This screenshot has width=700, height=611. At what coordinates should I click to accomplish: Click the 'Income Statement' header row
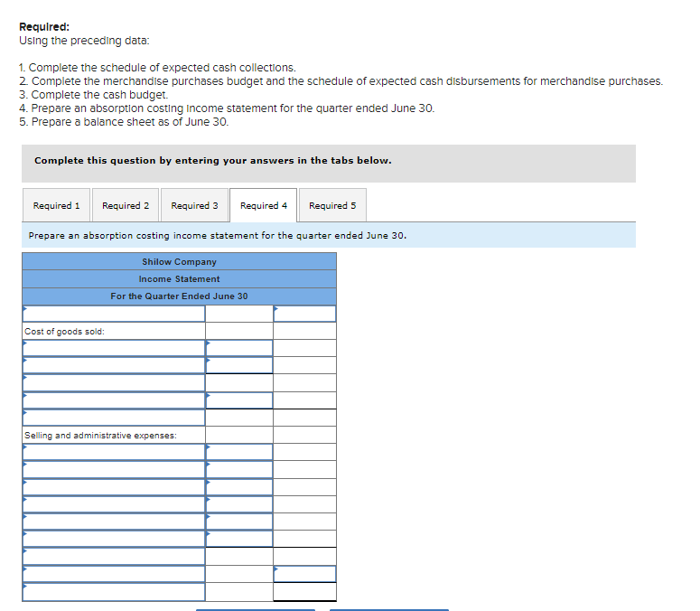tap(179, 279)
